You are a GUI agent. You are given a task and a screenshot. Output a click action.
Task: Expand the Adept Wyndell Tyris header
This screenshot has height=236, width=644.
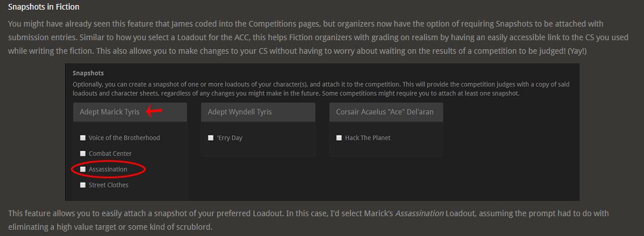240,112
